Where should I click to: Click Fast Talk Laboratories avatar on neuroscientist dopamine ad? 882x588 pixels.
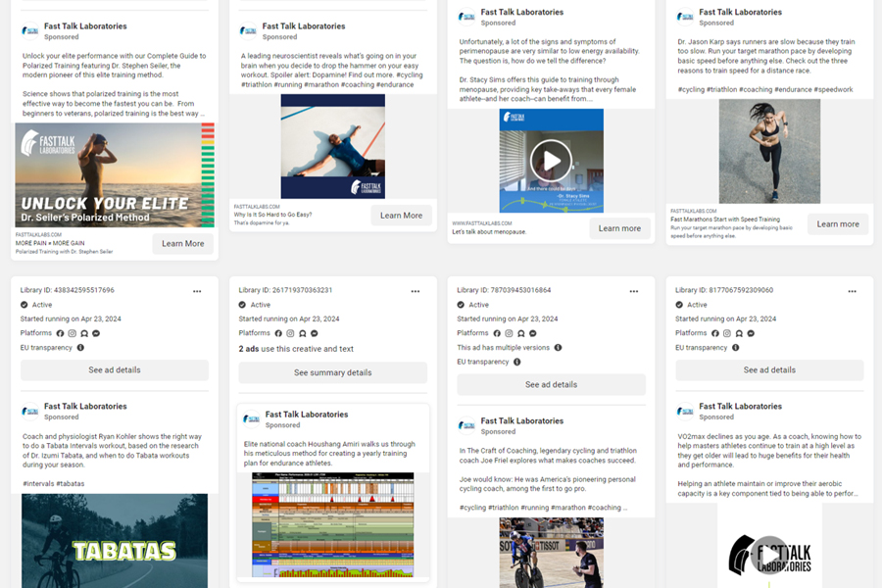tap(248, 31)
